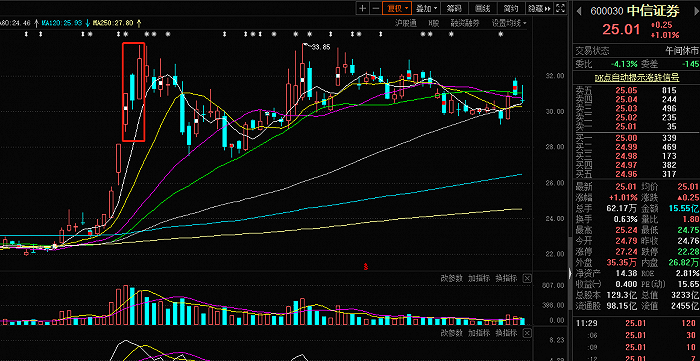Zoom in chart with plus icon
Viewport: 700px width, 361px height.
[x=363, y=8]
